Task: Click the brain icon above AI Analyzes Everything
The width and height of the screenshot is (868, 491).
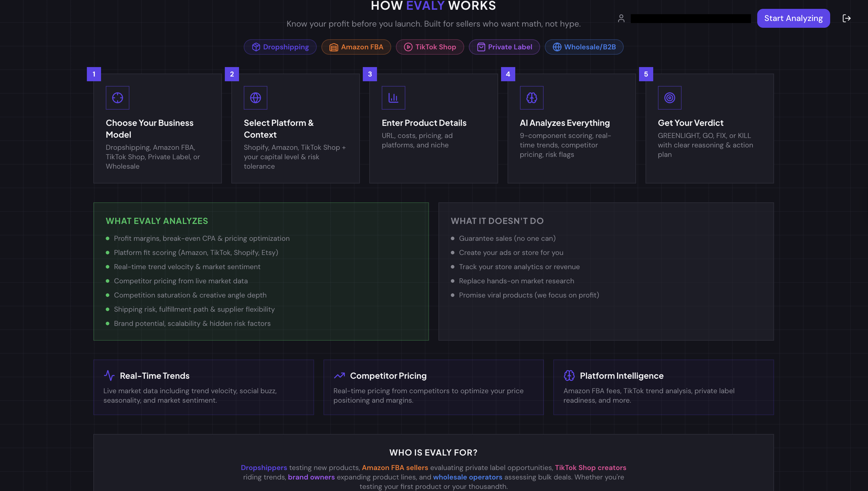Action: pyautogui.click(x=531, y=97)
